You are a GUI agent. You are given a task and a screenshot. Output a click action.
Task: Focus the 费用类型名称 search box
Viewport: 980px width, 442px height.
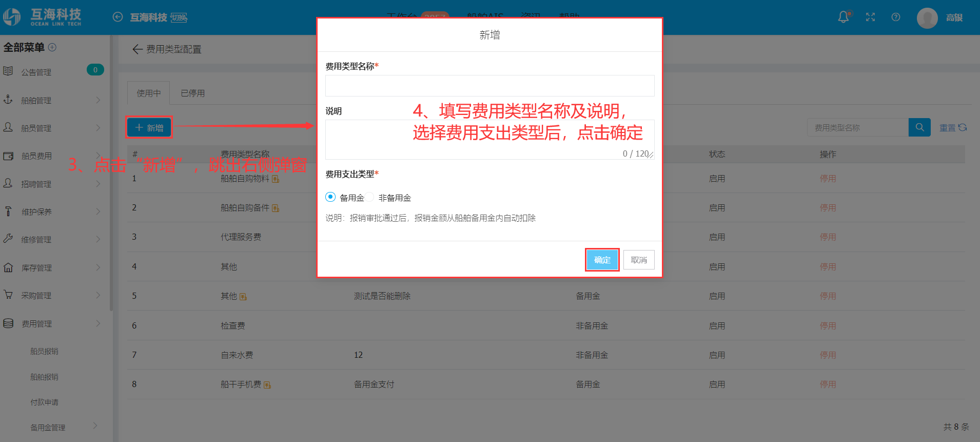pyautogui.click(x=858, y=127)
